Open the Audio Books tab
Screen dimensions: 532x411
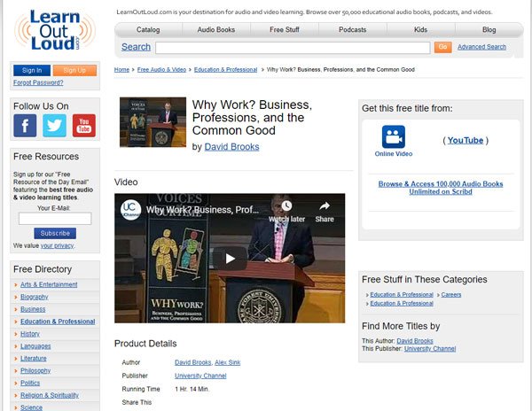(216, 30)
